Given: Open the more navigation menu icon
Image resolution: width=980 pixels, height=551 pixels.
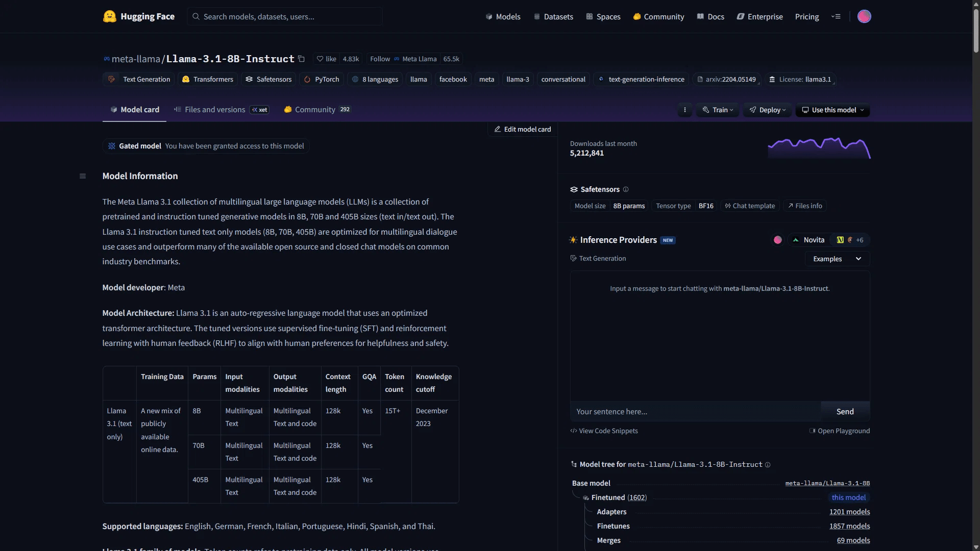Looking at the screenshot, I should coord(836,16).
